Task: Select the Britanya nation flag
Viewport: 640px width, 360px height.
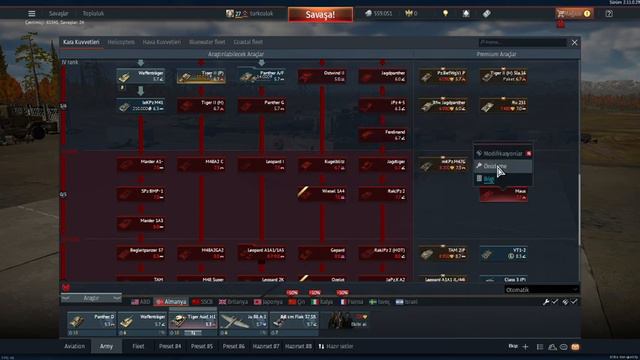Action: pyautogui.click(x=233, y=302)
